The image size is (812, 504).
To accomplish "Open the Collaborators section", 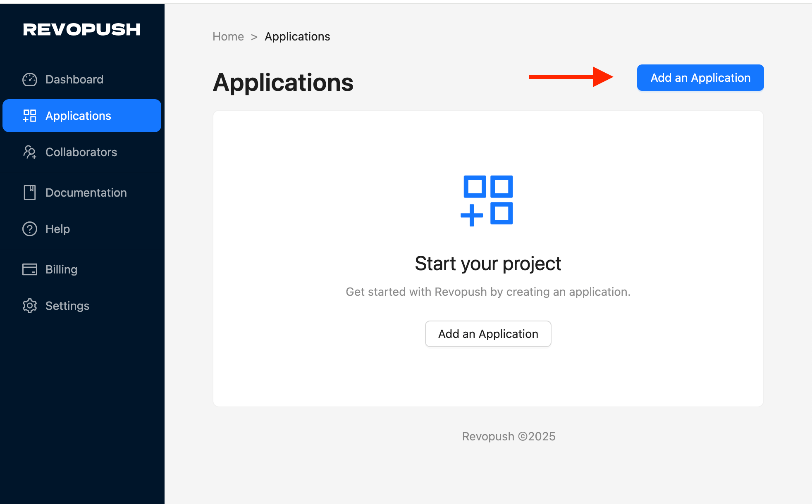I will click(x=81, y=152).
